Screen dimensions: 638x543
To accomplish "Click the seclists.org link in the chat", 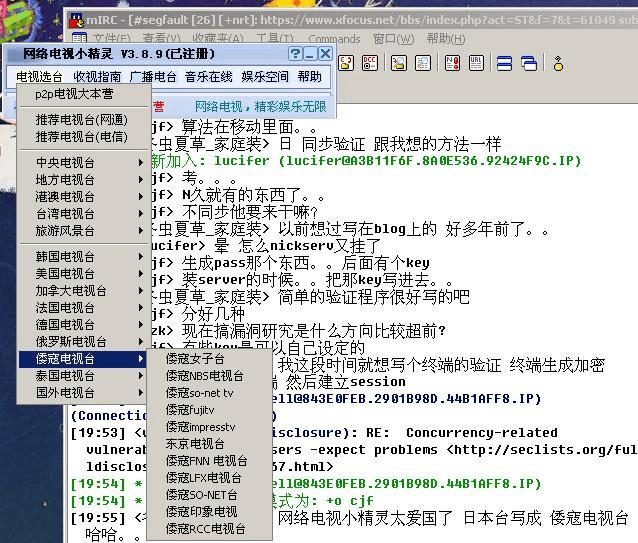I will 545,450.
